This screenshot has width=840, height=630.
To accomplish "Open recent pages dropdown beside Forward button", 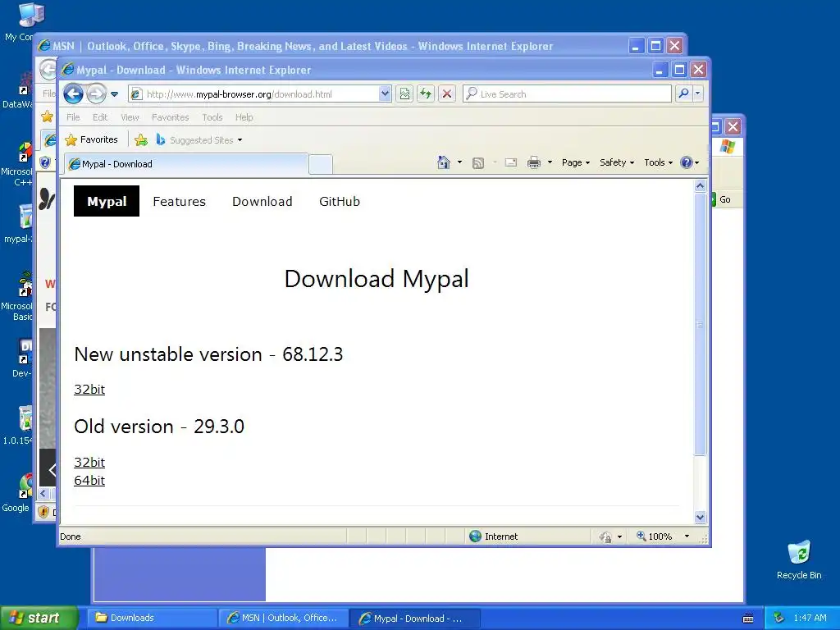I will [114, 94].
